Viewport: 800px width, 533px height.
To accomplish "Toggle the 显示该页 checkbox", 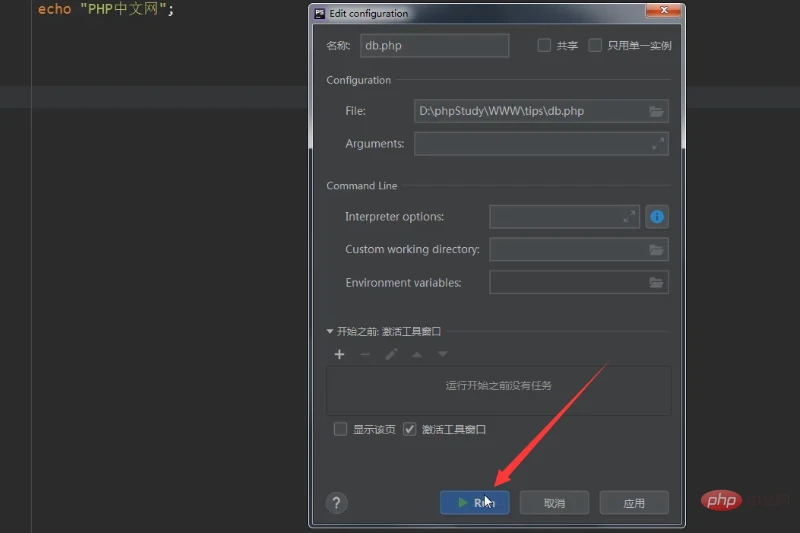I will [x=340, y=429].
